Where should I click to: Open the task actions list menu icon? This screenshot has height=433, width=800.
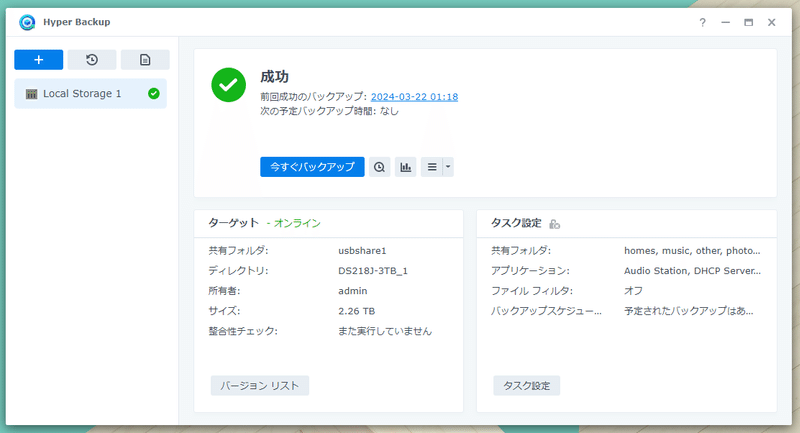point(432,167)
